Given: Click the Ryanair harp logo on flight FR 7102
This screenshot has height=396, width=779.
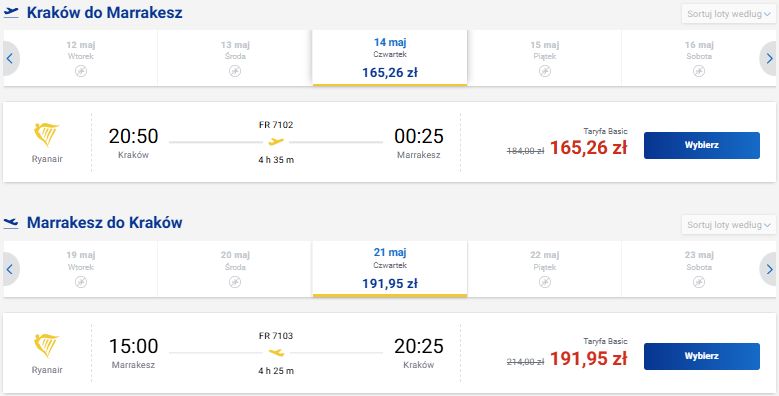Looking at the screenshot, I should [47, 135].
